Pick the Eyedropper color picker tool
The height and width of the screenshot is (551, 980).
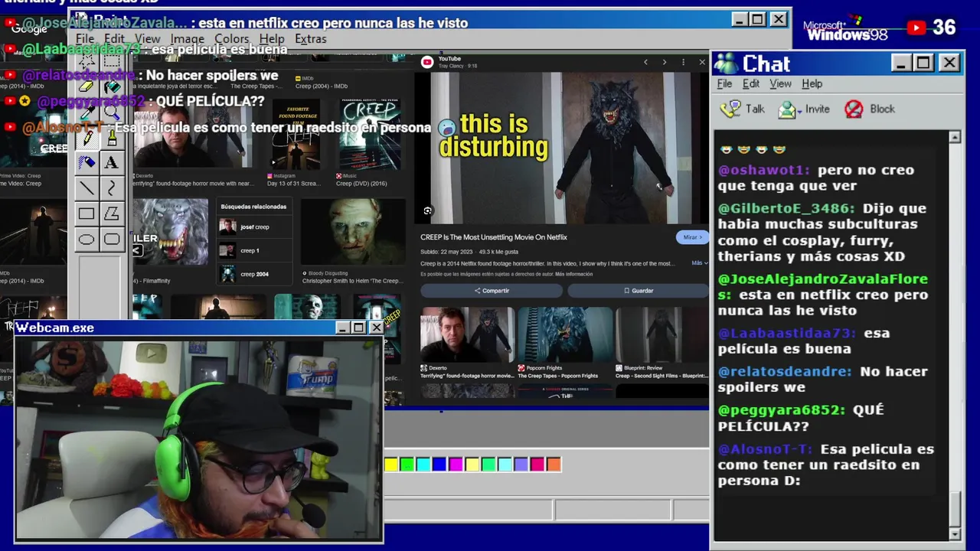point(87,112)
